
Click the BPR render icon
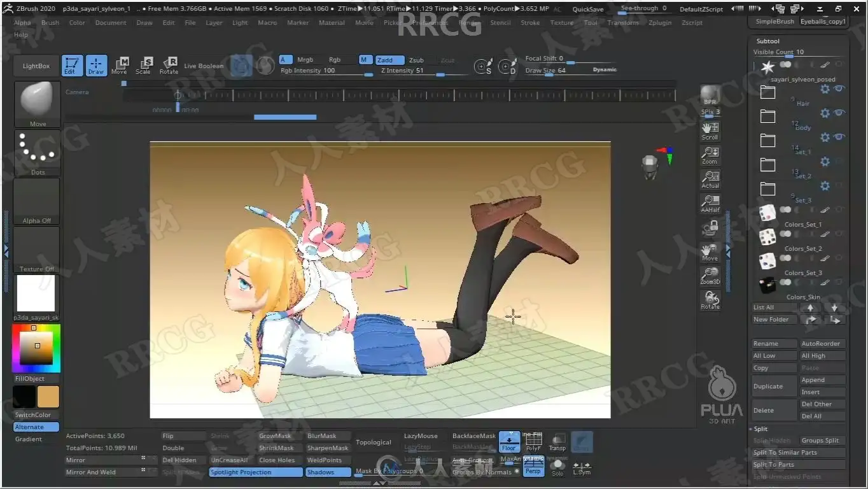tap(710, 96)
